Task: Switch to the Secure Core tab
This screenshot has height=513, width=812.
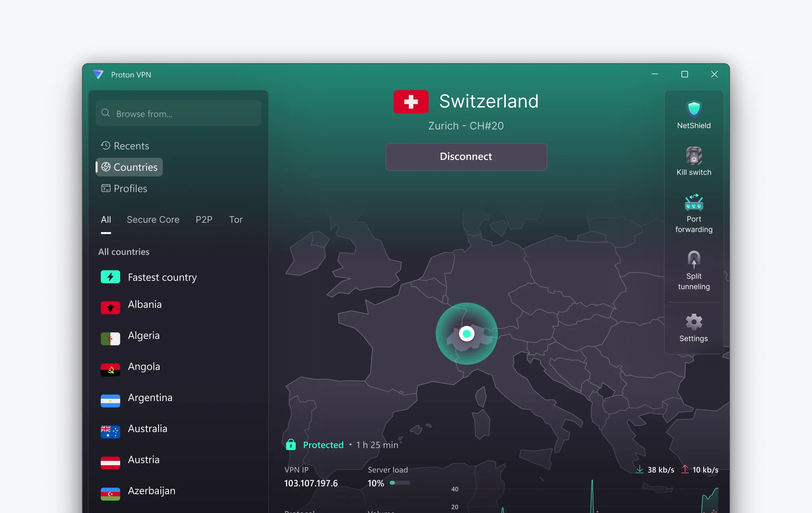Action: point(153,220)
